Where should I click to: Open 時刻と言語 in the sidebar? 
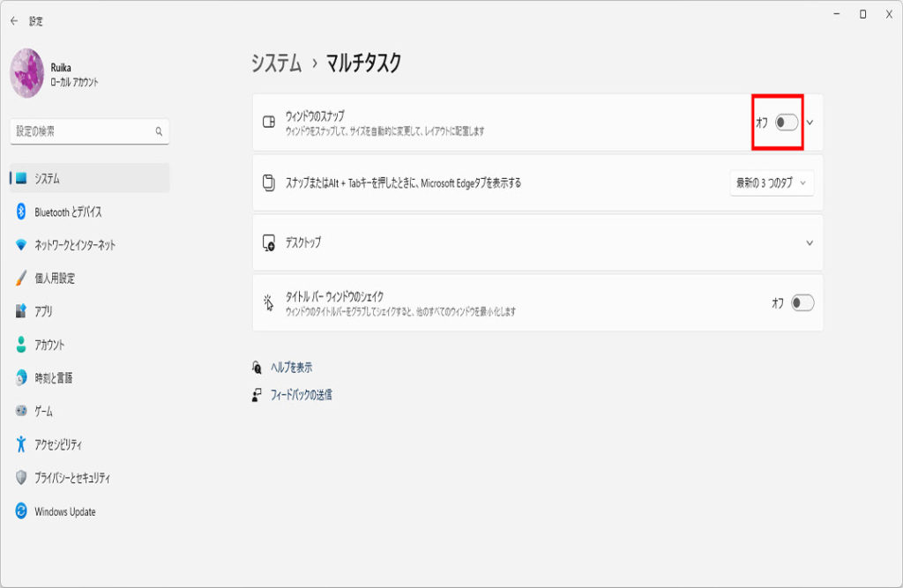(53, 378)
